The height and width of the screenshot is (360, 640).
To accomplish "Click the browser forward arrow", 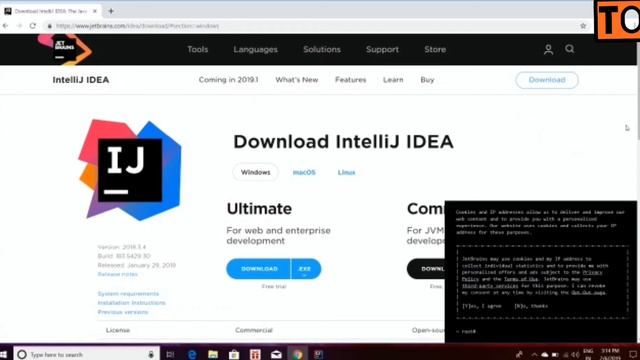I will pos(19,26).
